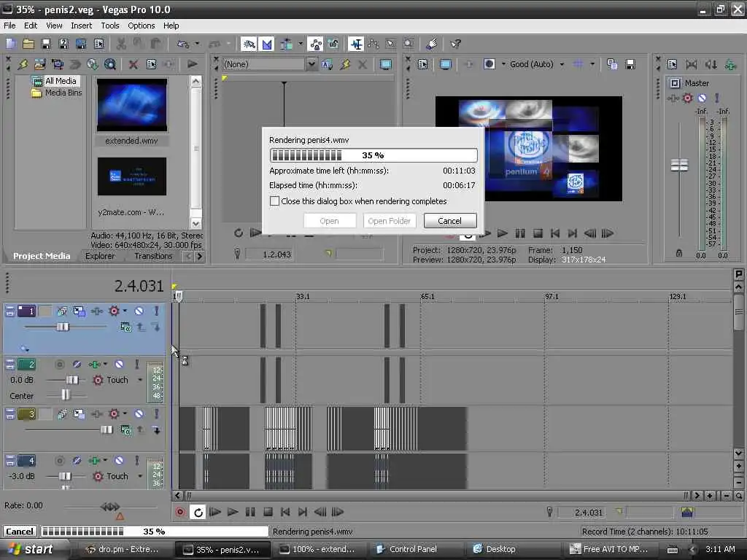This screenshot has width=747, height=560.
Task: Open the (None) trimmer history dropdown
Action: [x=311, y=64]
